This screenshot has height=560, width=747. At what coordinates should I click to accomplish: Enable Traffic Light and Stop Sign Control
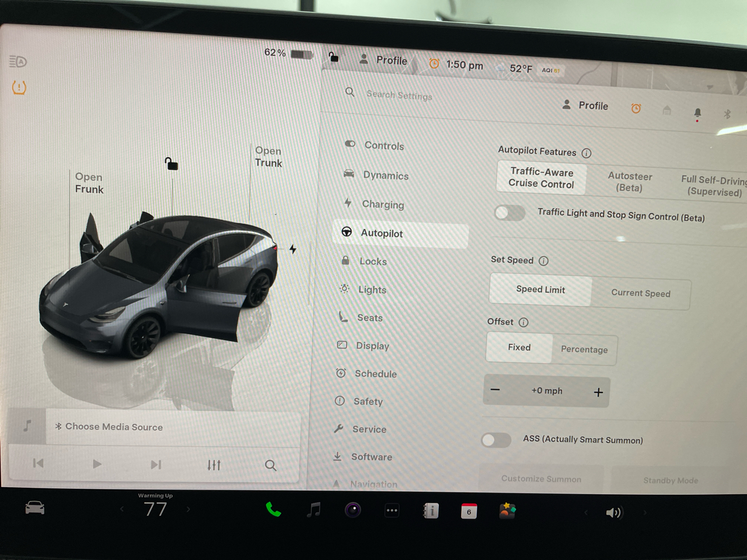point(509,213)
